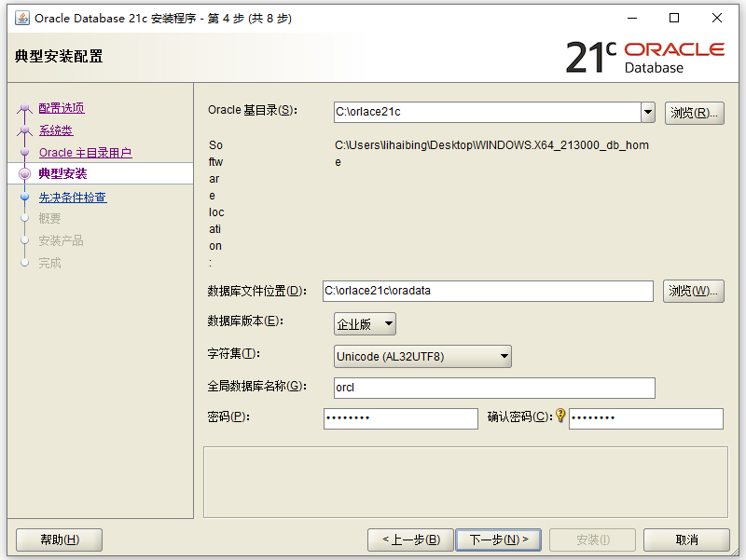
Task: Go to the 配置选项 step link
Action: (62, 108)
